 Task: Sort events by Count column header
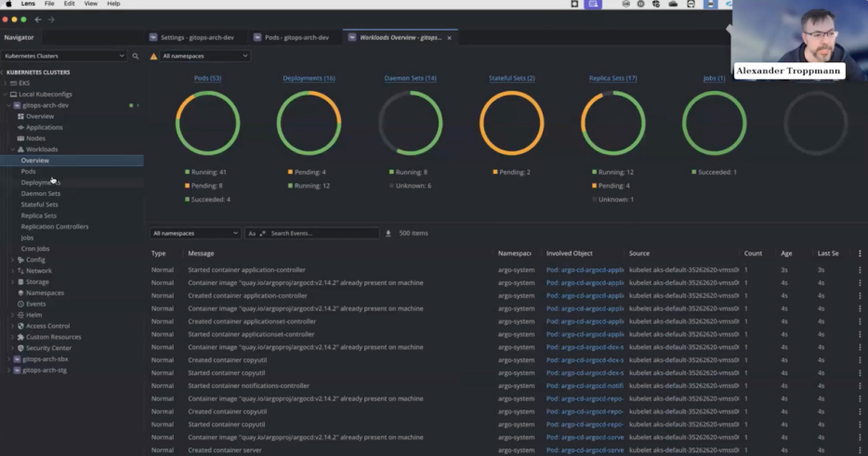(x=753, y=254)
